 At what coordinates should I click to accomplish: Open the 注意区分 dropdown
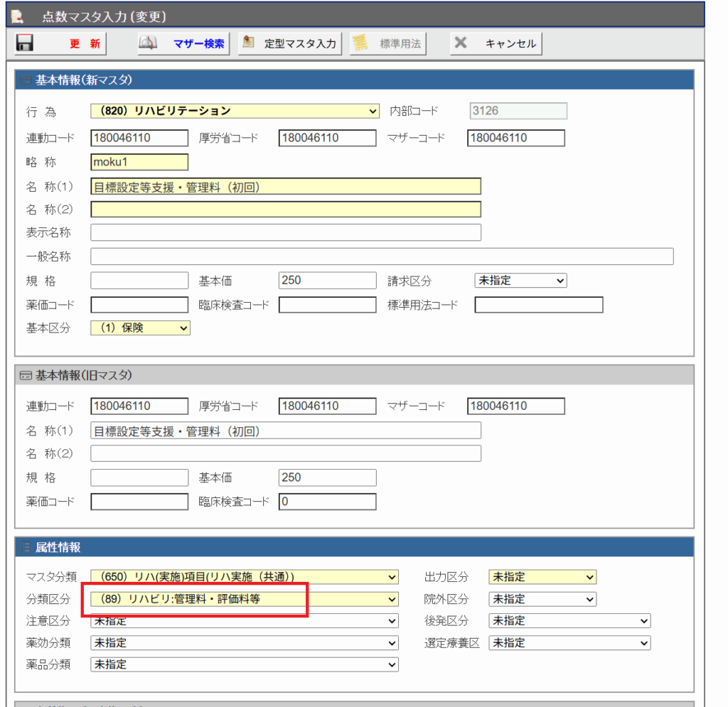click(245, 621)
